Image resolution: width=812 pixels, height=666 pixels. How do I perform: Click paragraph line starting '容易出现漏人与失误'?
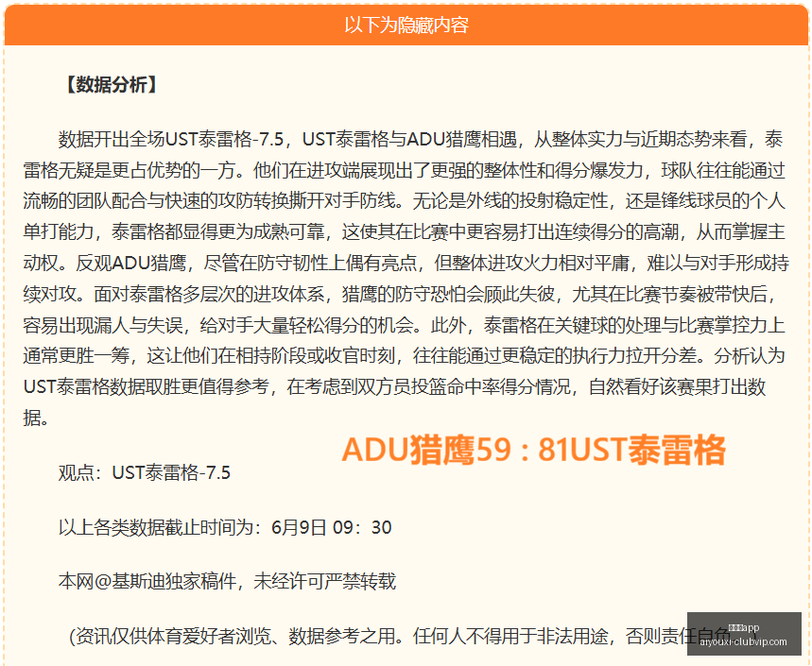tap(405, 326)
